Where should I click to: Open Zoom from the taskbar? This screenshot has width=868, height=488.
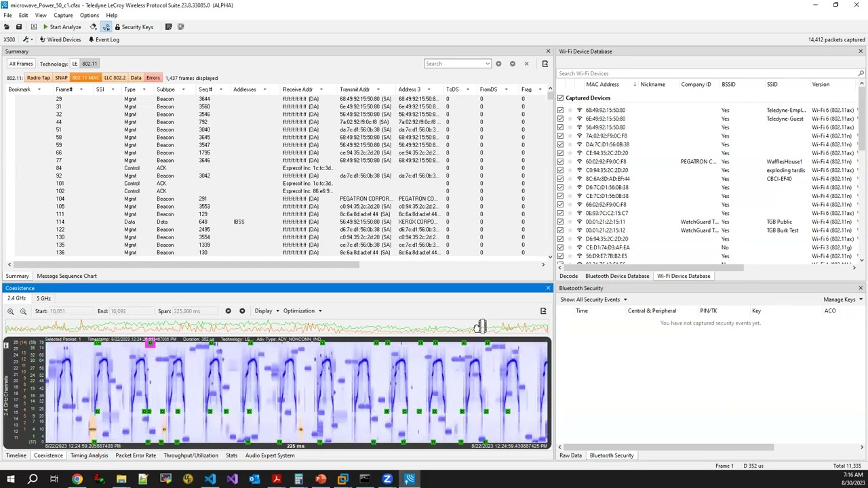387,480
